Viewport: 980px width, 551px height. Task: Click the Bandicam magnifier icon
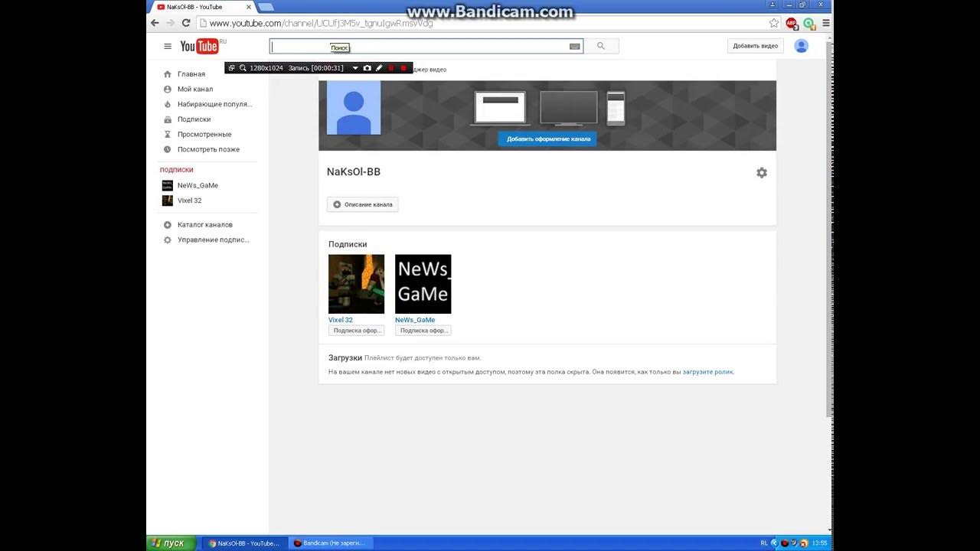(x=243, y=68)
